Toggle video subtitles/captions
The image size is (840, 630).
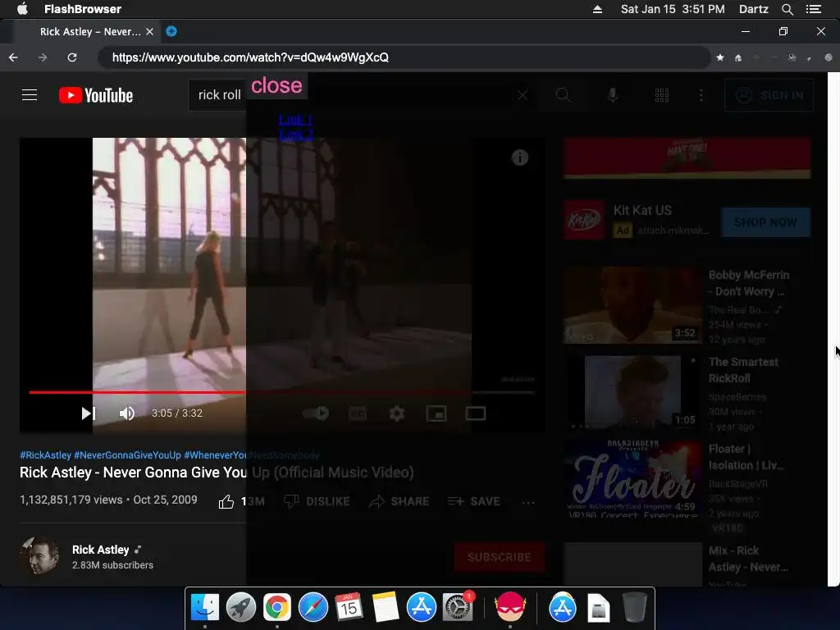pyautogui.click(x=358, y=413)
